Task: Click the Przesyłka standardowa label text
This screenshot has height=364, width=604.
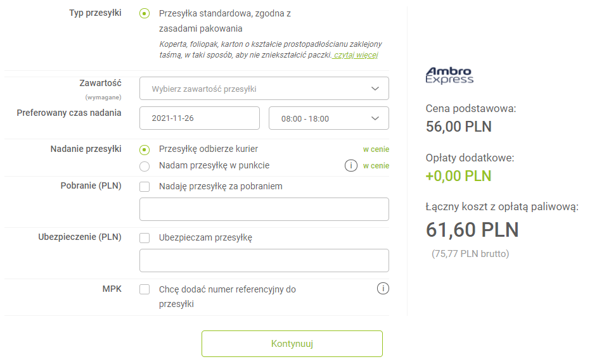Action: [x=224, y=13]
